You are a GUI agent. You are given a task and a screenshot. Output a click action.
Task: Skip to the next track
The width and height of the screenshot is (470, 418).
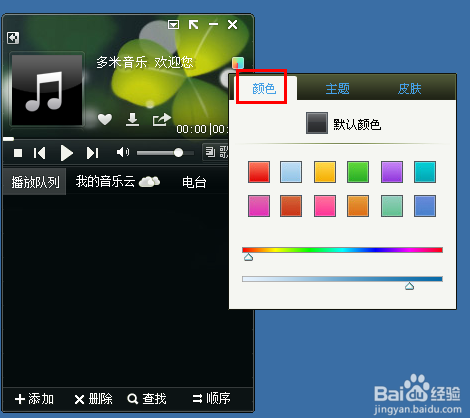tap(93, 153)
